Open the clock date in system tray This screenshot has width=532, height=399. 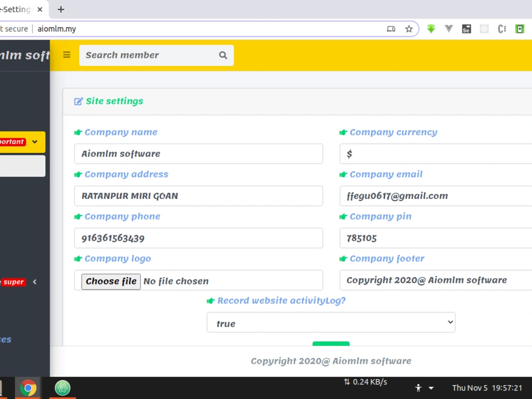click(487, 388)
